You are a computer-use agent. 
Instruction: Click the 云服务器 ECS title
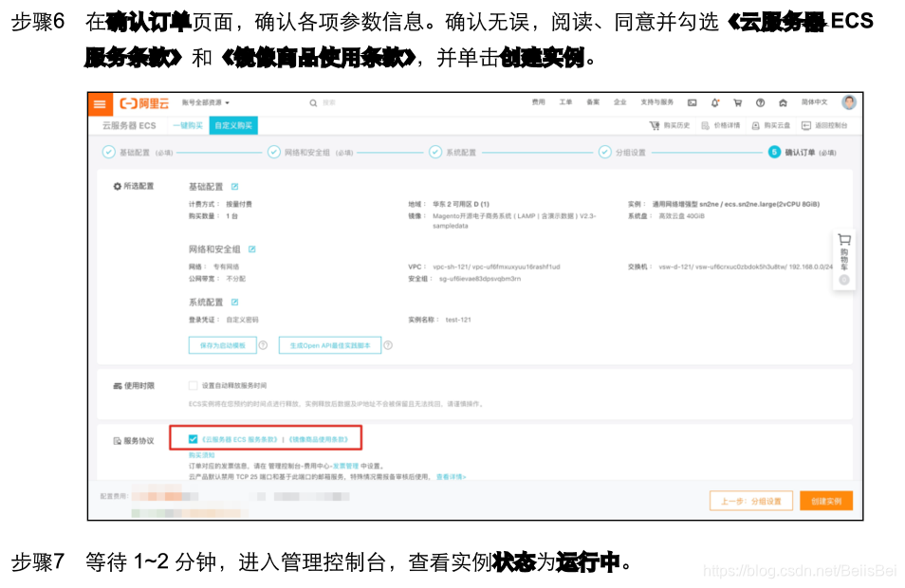point(129,125)
